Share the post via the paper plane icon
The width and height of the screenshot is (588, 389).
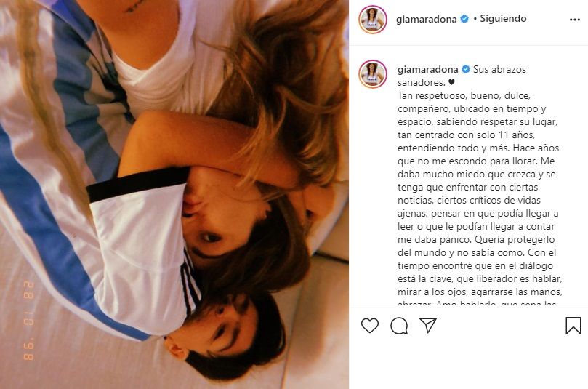pyautogui.click(x=428, y=325)
